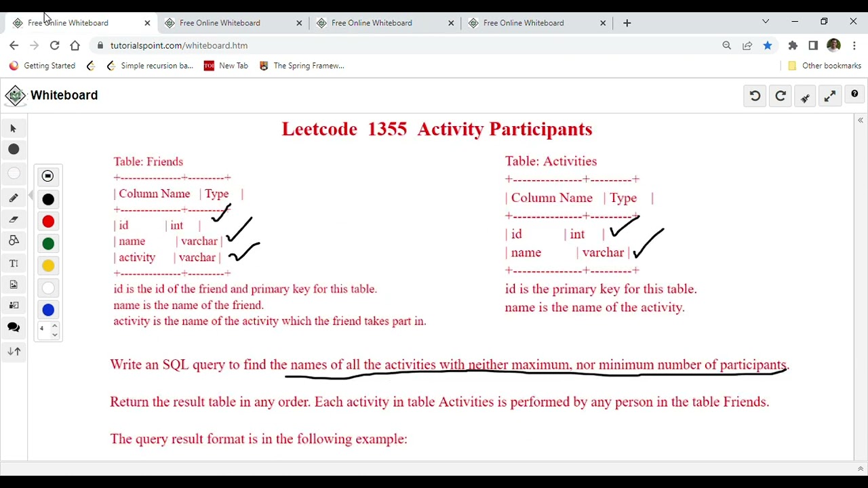
Task: Click the 'Table: Friends' text
Action: 148,161
